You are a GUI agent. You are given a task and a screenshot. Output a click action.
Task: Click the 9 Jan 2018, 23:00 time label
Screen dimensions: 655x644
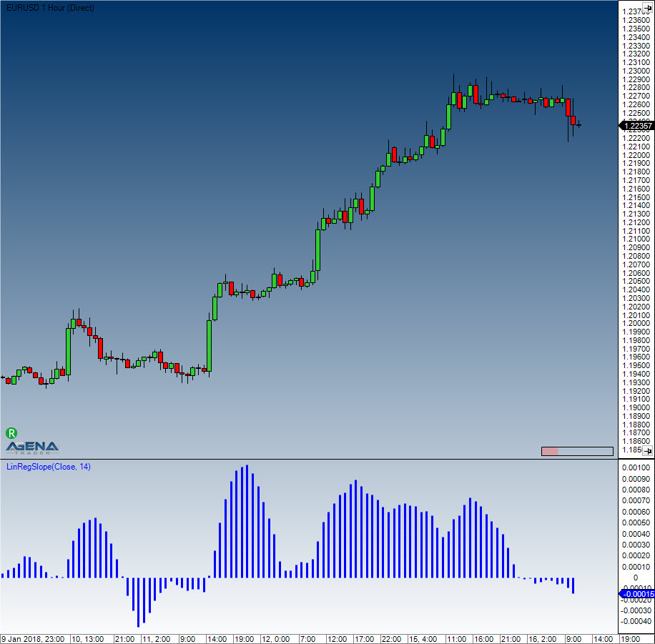33,638
